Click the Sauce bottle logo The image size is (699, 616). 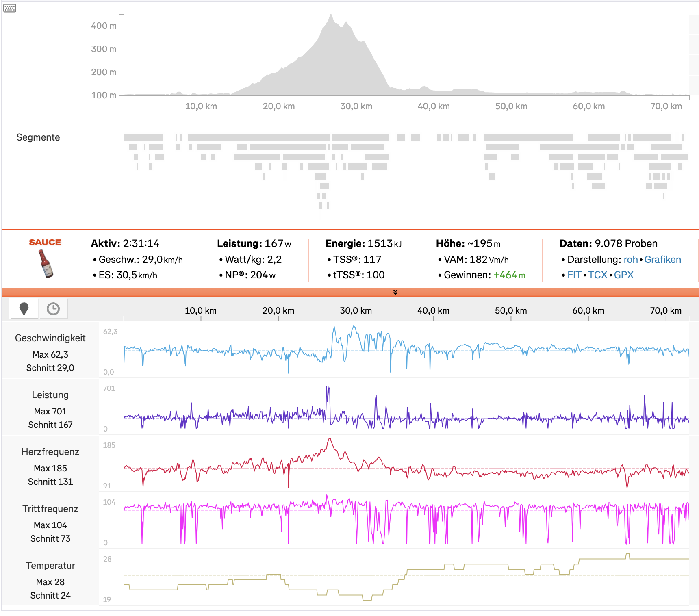46,263
